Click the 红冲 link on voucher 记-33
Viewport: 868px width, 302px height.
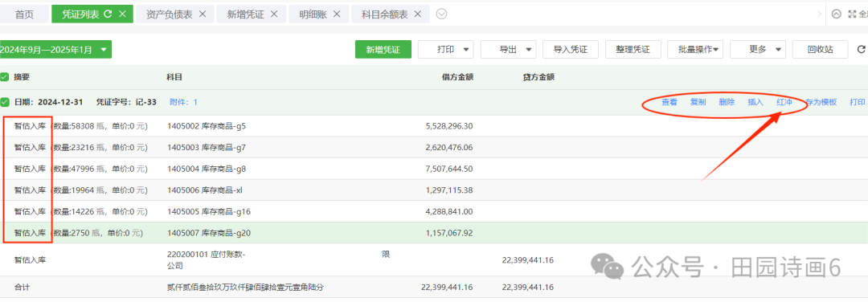point(784,102)
